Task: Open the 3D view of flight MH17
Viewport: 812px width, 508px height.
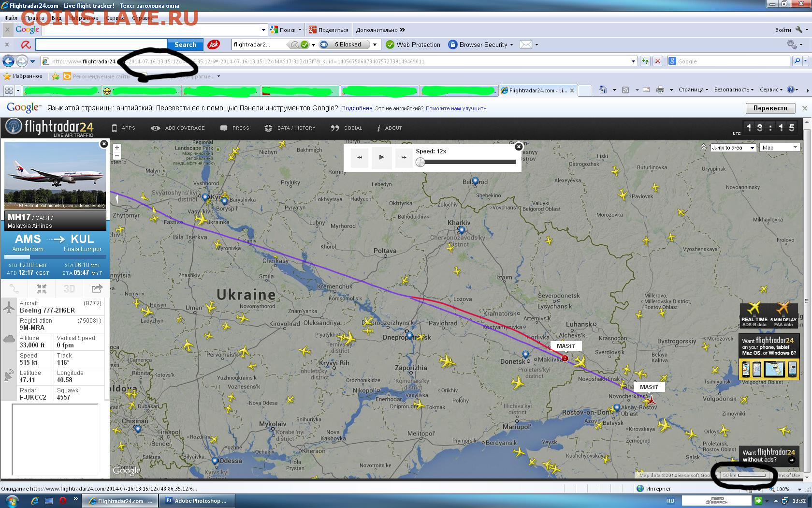Action: pos(69,289)
